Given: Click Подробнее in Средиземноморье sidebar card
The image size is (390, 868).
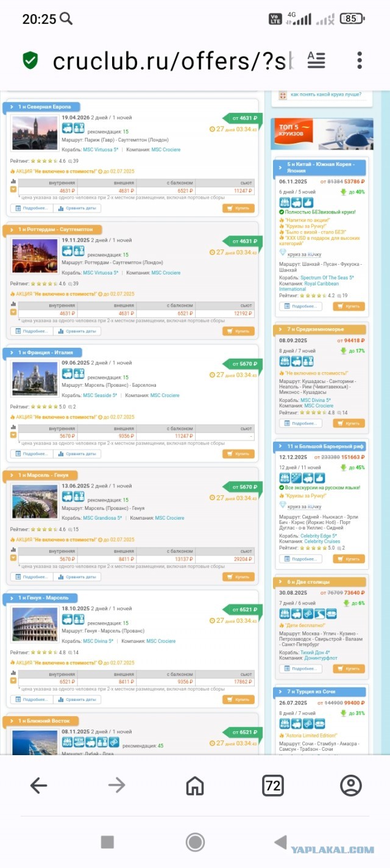Looking at the screenshot, I should 300,423.
